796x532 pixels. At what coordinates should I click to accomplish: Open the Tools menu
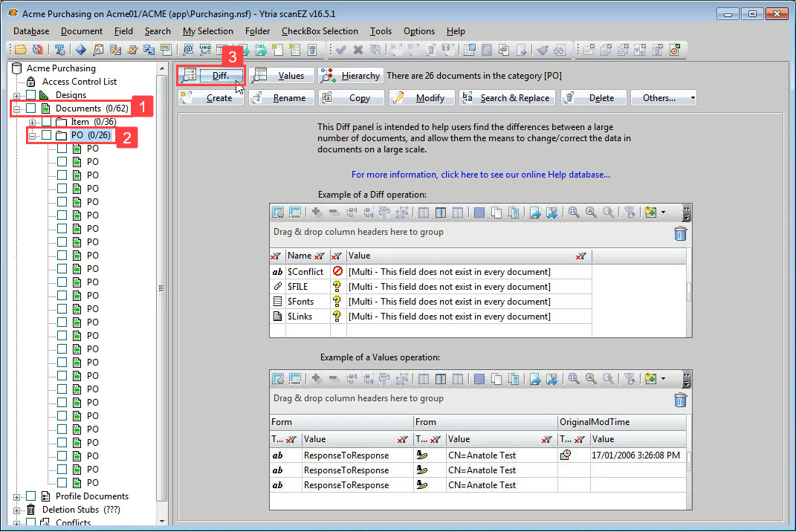click(x=381, y=31)
